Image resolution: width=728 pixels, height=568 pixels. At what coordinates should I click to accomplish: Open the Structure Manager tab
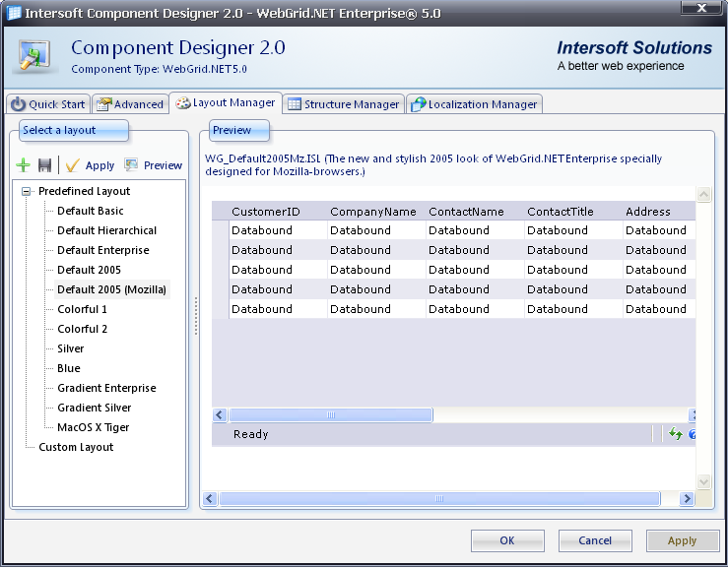click(x=344, y=104)
